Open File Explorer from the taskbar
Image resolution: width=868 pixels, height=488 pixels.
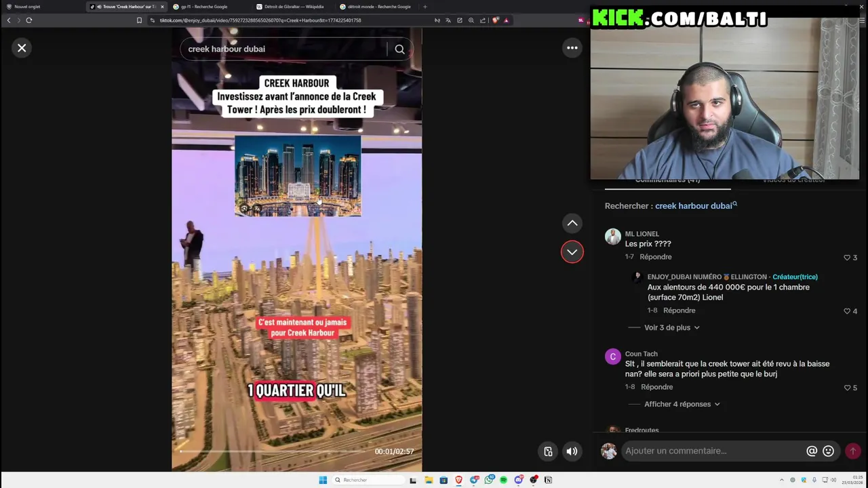(429, 480)
